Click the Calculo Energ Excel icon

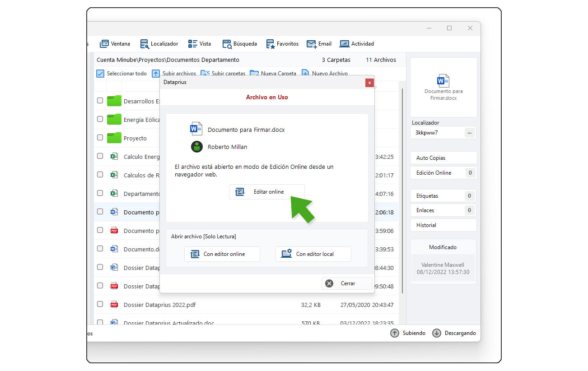pos(114,157)
